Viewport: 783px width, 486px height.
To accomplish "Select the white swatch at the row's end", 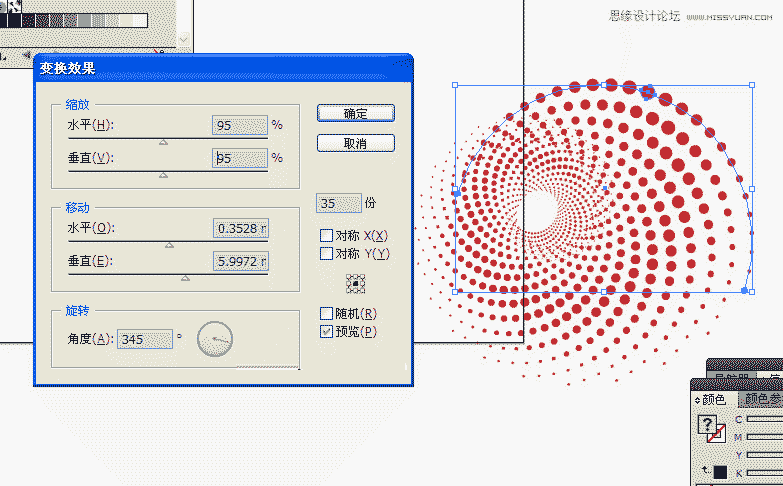I will [x=140, y=20].
